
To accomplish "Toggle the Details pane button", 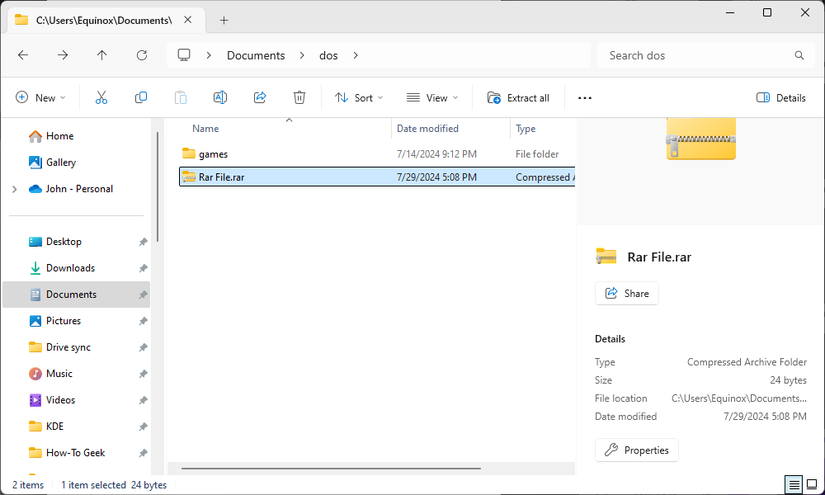I will (x=781, y=98).
